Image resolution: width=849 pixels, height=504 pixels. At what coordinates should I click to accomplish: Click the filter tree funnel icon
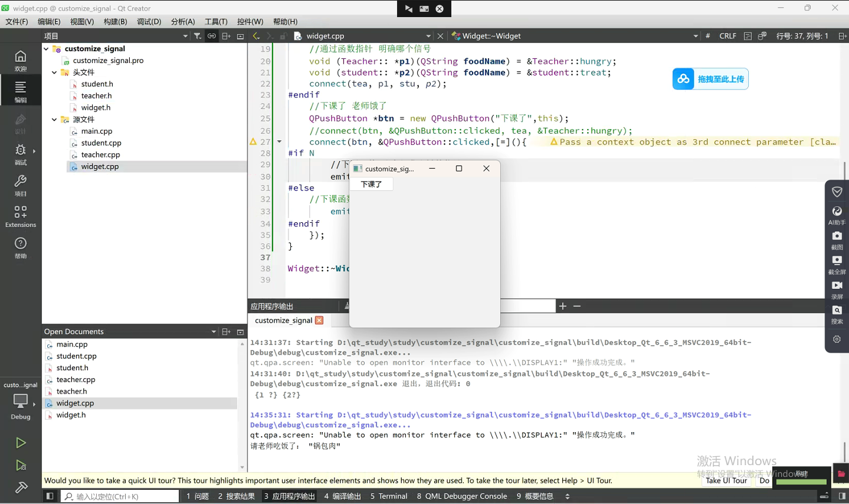(x=198, y=36)
